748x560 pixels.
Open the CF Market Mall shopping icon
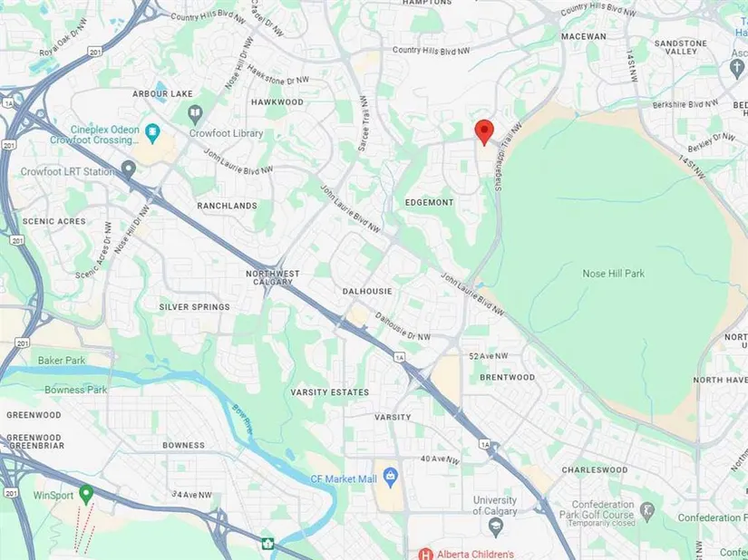391,478
